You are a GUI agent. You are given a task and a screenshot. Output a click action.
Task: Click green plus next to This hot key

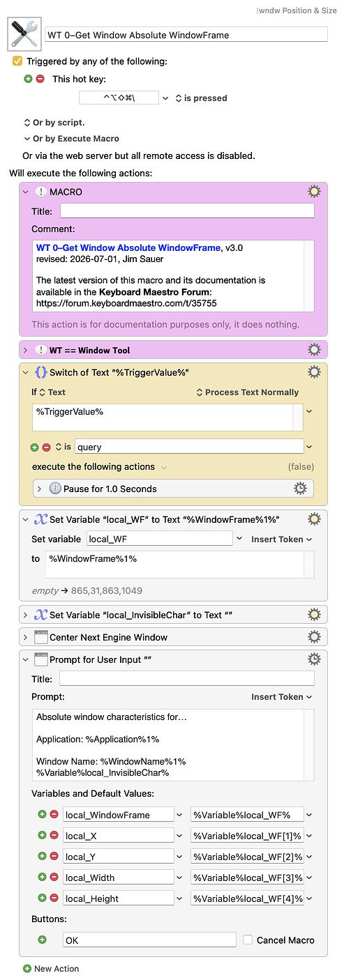(x=28, y=79)
